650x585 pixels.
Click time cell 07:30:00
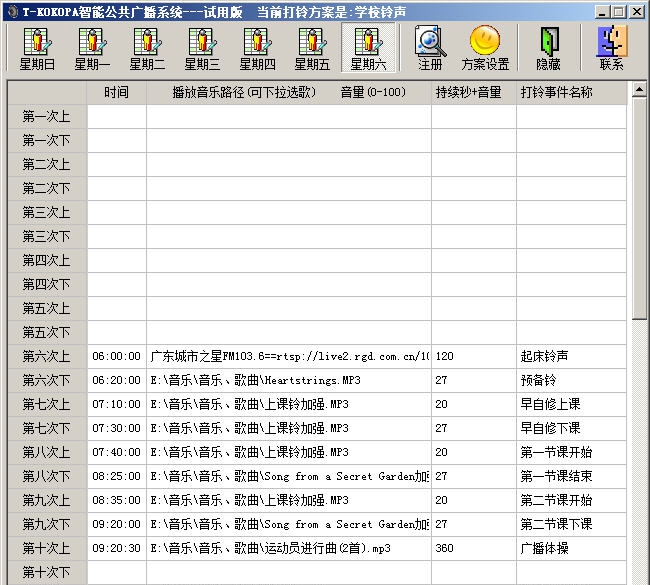coord(116,429)
